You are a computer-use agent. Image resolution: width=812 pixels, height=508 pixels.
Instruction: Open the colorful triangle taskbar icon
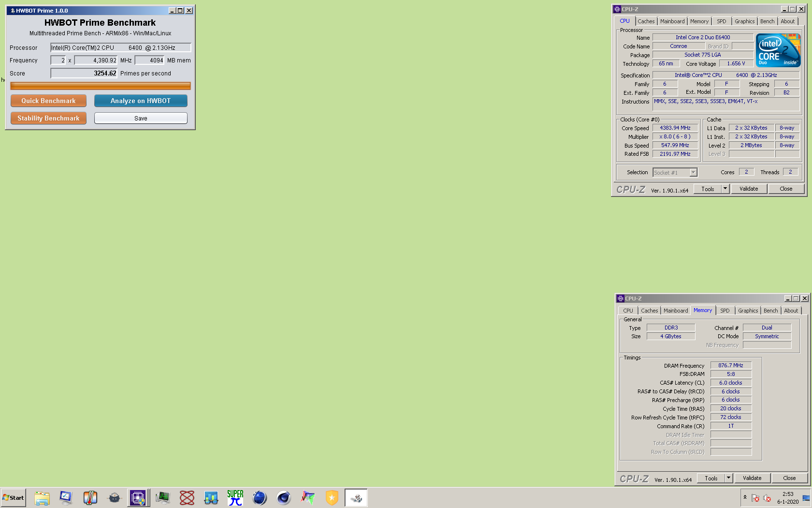click(308, 498)
